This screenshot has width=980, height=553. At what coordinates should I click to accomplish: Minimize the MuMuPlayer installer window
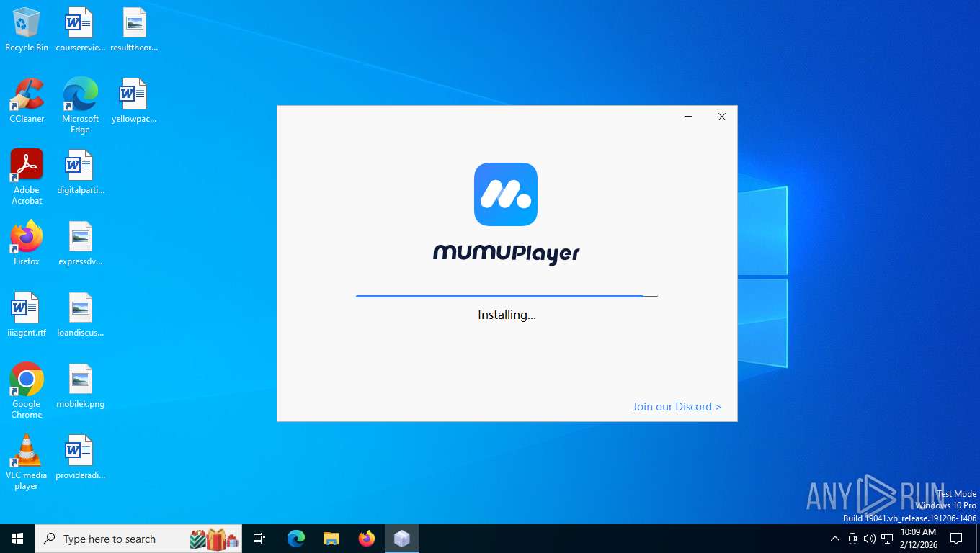coord(688,117)
